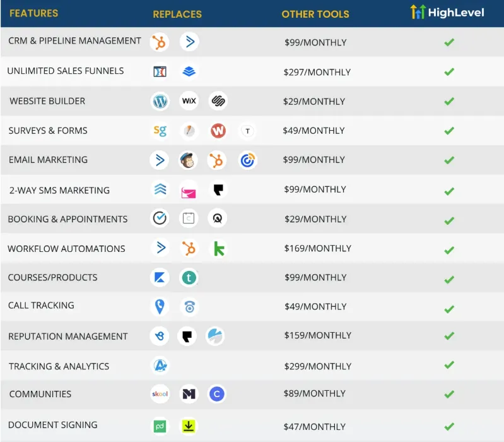
Task: Click the HubSpot icon in CRM row
Action: point(160,42)
